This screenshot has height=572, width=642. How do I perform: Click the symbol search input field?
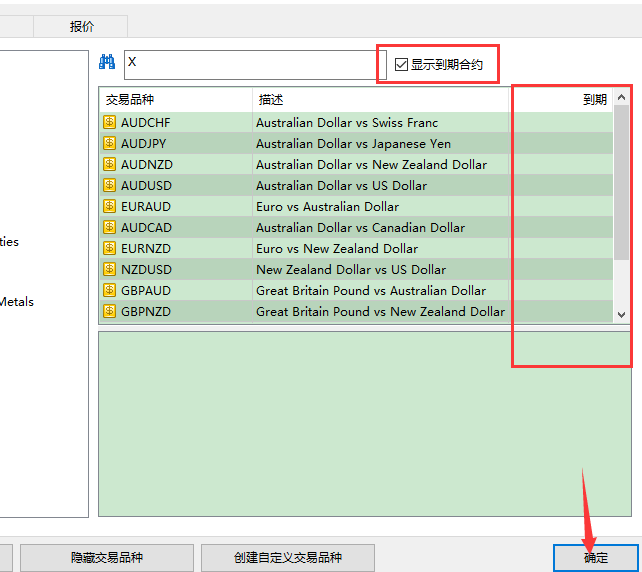click(250, 63)
